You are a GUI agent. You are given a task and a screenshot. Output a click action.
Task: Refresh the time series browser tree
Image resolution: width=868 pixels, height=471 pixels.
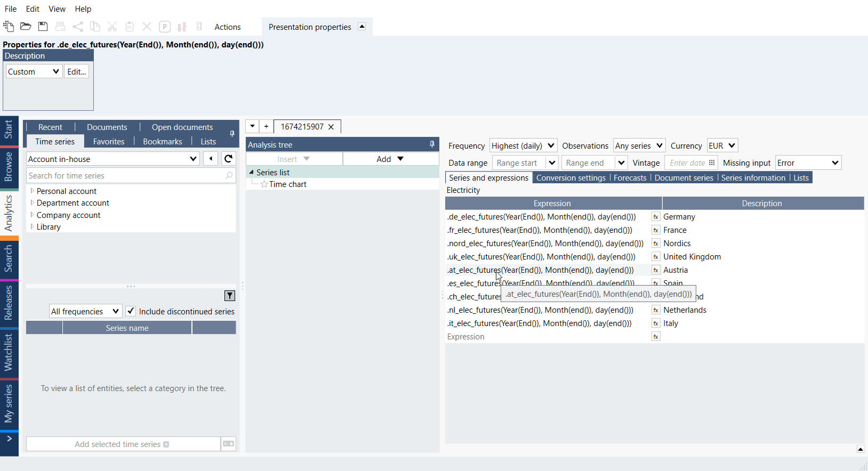click(x=228, y=159)
